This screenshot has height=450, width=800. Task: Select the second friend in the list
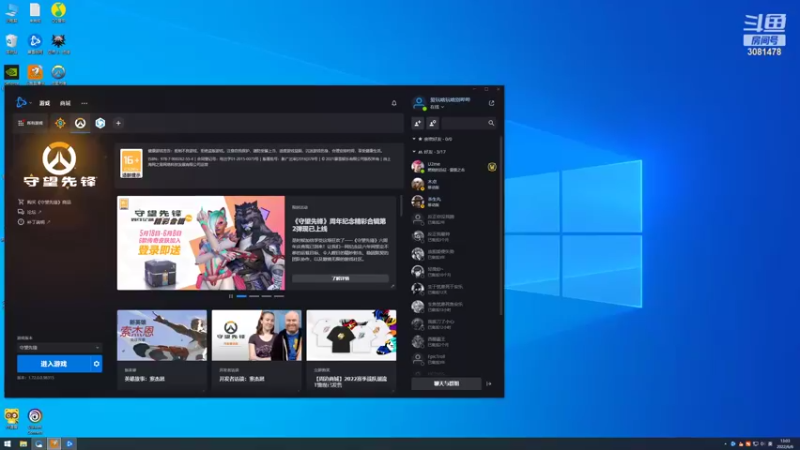pyautogui.click(x=454, y=184)
